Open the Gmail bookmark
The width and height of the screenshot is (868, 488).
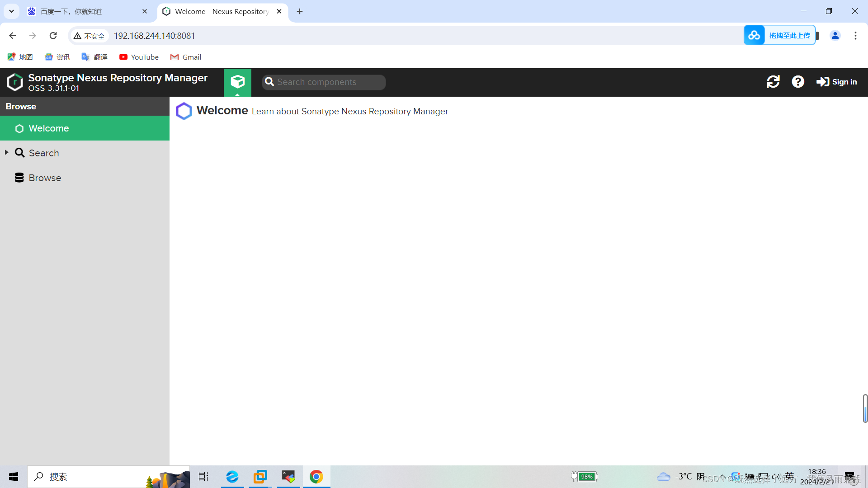coord(186,57)
